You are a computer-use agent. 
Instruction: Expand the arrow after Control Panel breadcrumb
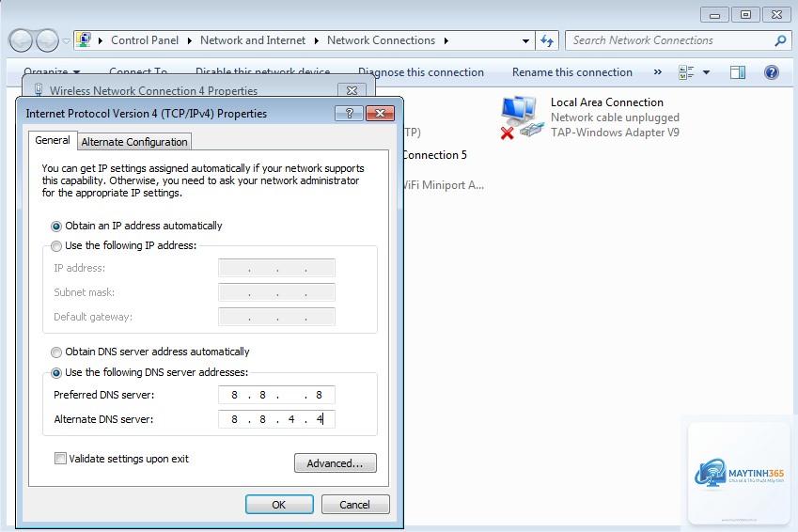pyautogui.click(x=189, y=40)
